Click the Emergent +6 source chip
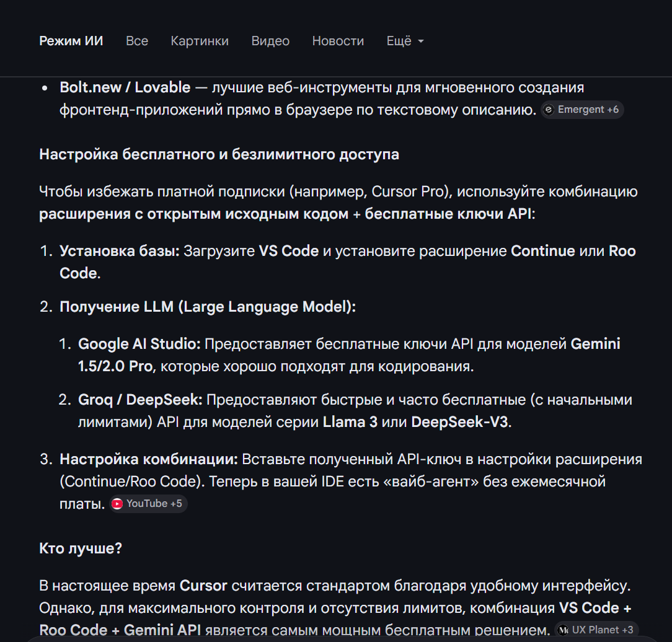The image size is (672, 642). (x=582, y=110)
